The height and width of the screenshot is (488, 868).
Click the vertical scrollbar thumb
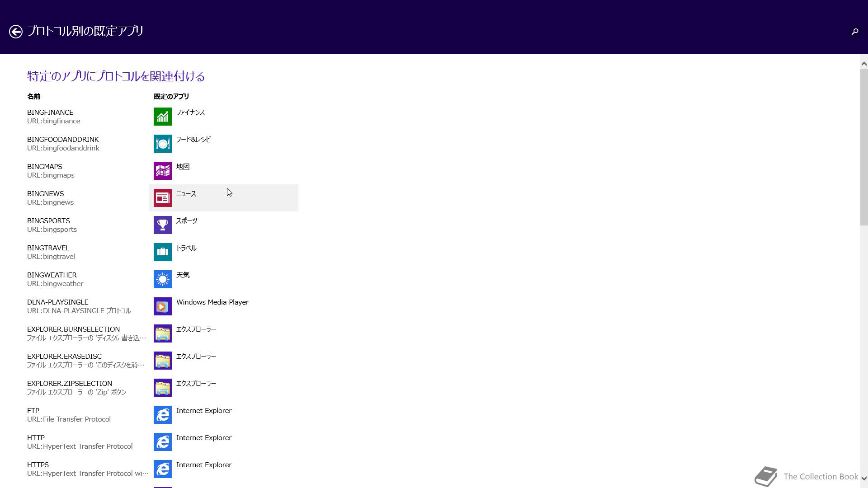point(864,147)
